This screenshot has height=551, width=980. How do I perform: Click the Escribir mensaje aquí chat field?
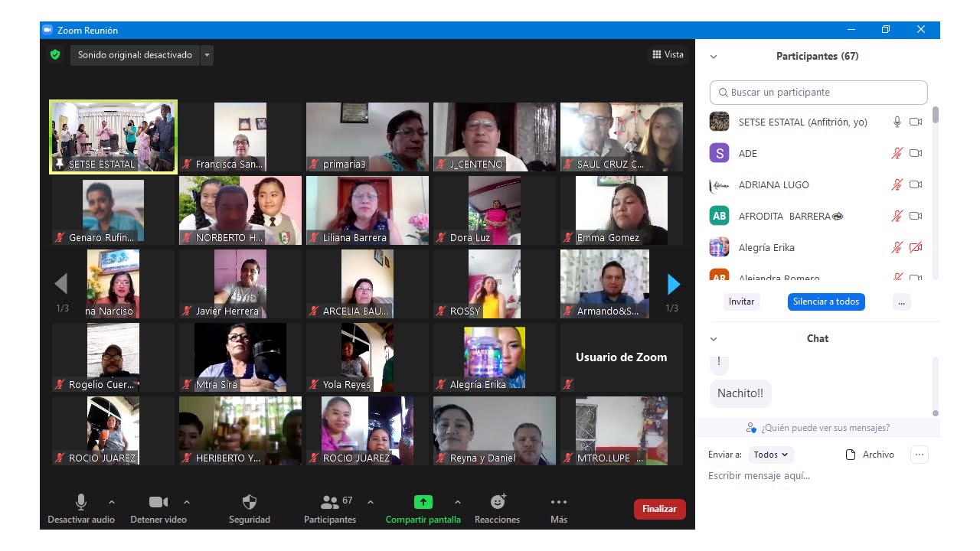click(x=818, y=476)
